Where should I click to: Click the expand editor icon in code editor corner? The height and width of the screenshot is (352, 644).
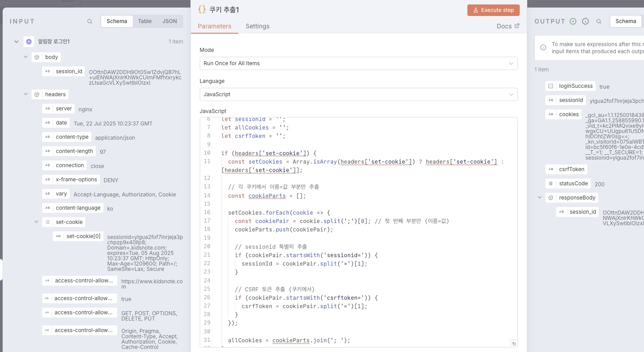(x=514, y=344)
